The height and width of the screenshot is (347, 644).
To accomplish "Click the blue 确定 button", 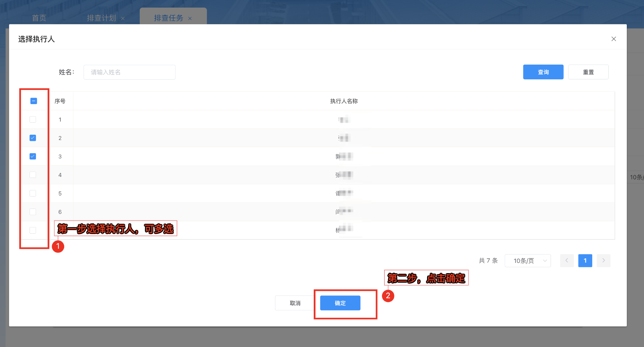I will coord(340,303).
